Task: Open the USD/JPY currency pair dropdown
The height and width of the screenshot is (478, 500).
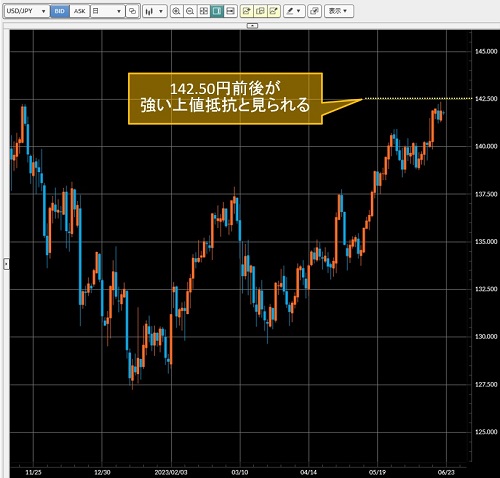Action: [27, 11]
